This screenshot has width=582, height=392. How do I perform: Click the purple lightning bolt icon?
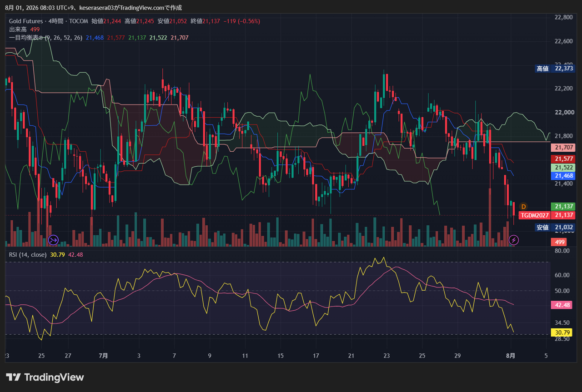pos(513,239)
